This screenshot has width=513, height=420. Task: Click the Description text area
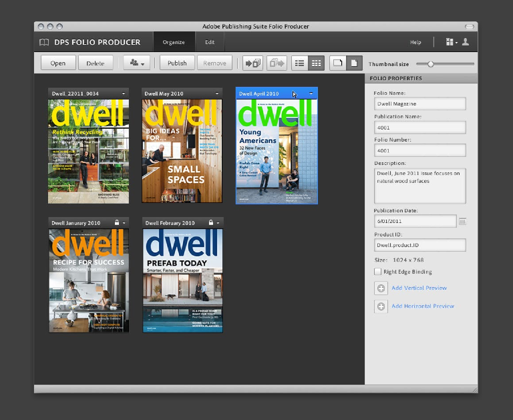[x=420, y=186]
